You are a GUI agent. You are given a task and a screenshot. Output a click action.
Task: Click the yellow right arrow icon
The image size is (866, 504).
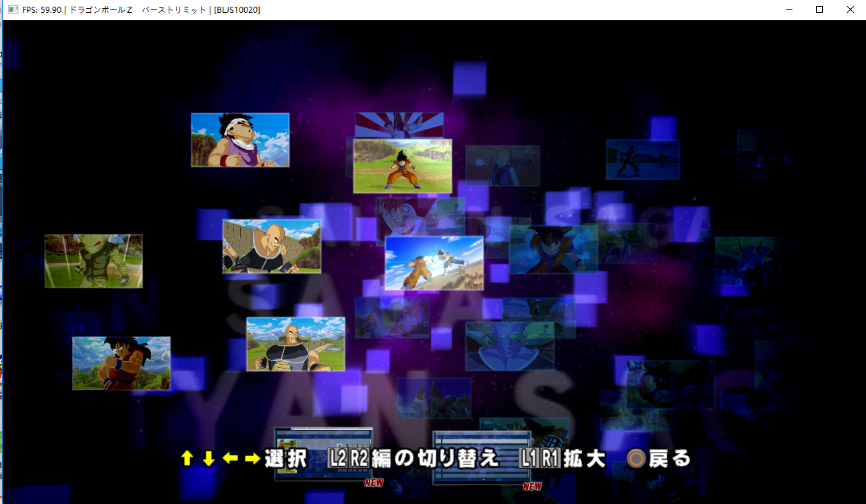[x=252, y=459]
